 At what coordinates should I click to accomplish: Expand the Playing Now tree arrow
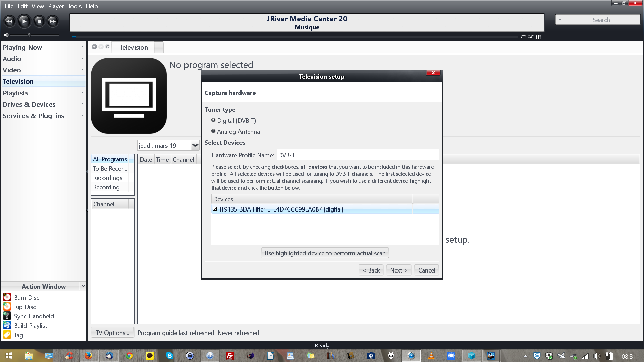coord(82,47)
